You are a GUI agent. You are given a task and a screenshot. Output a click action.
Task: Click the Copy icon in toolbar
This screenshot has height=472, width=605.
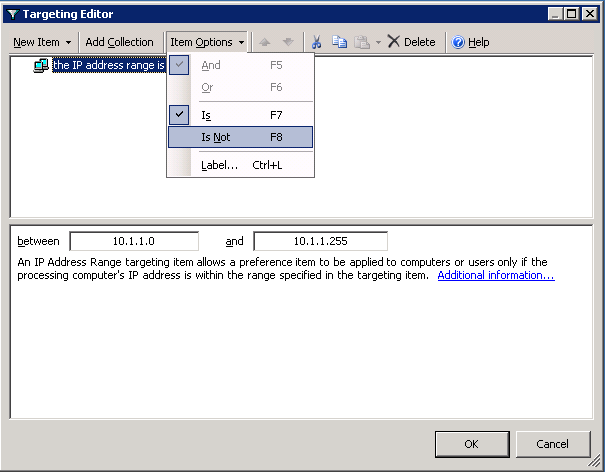tap(339, 42)
